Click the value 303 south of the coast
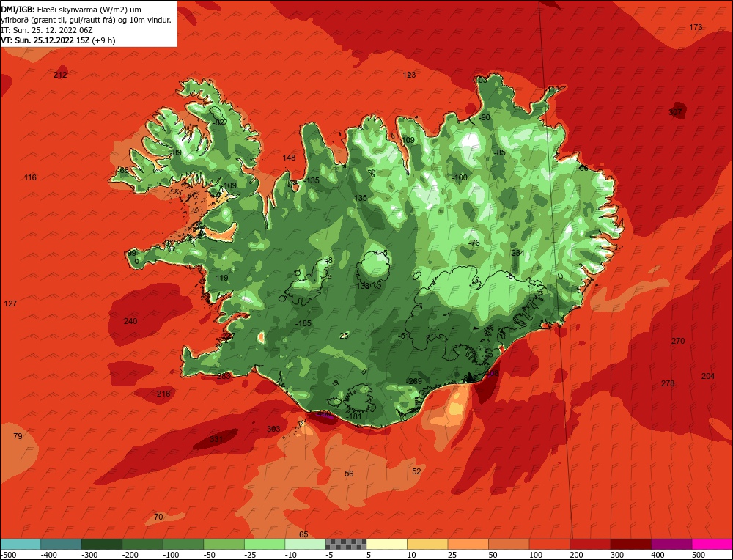The width and height of the screenshot is (733, 560). point(273,429)
